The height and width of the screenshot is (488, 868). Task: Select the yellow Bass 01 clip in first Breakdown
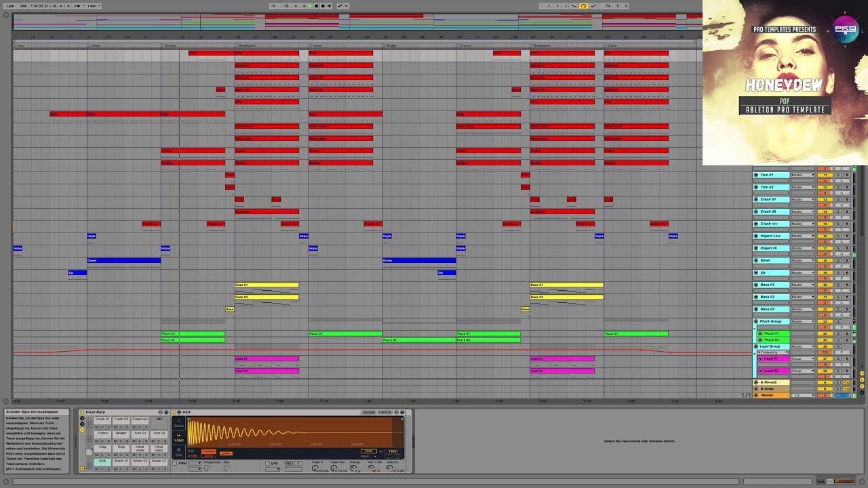click(x=267, y=285)
